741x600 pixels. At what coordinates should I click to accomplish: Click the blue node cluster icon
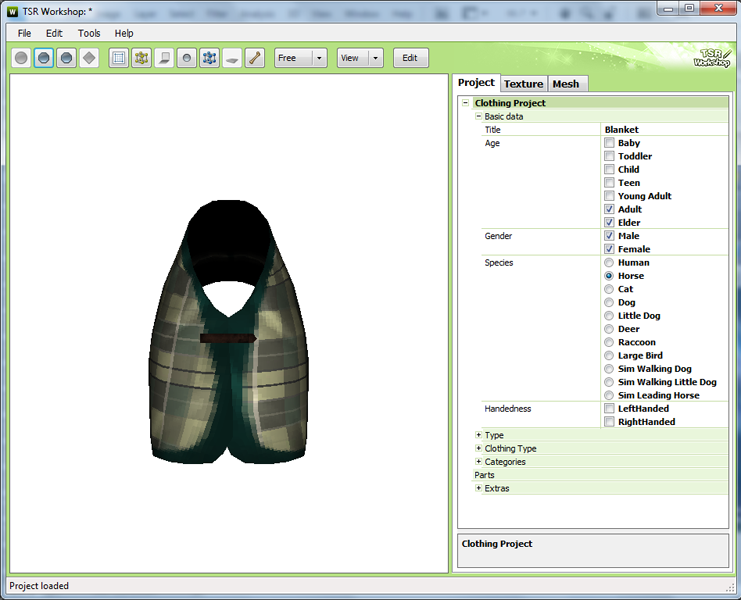point(209,58)
